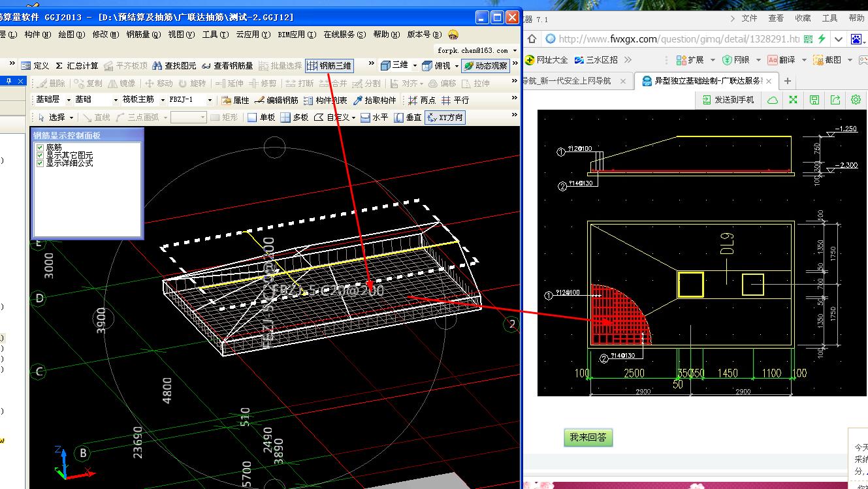Toggle the 显示其它图元 checkbox
Screen dimensions: 868x489
click(40, 155)
